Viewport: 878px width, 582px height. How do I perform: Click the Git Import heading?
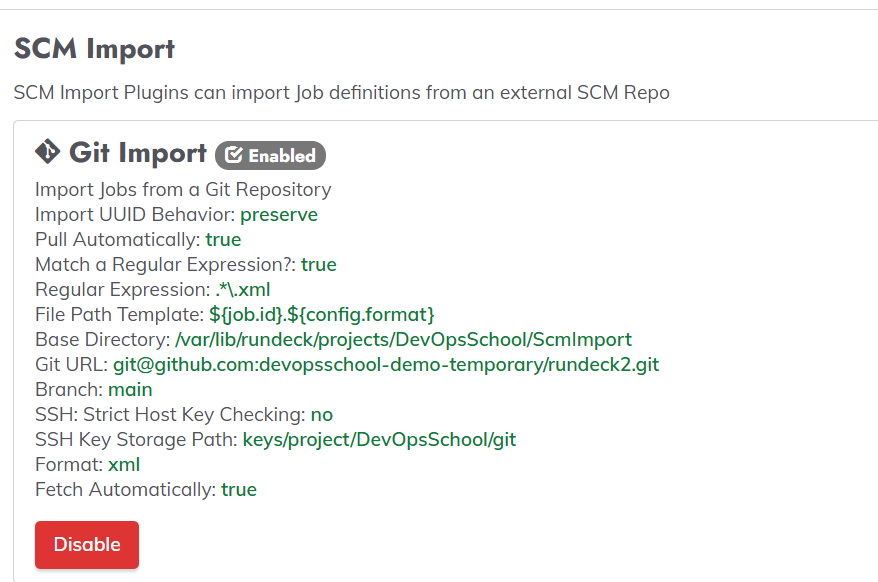coord(138,152)
